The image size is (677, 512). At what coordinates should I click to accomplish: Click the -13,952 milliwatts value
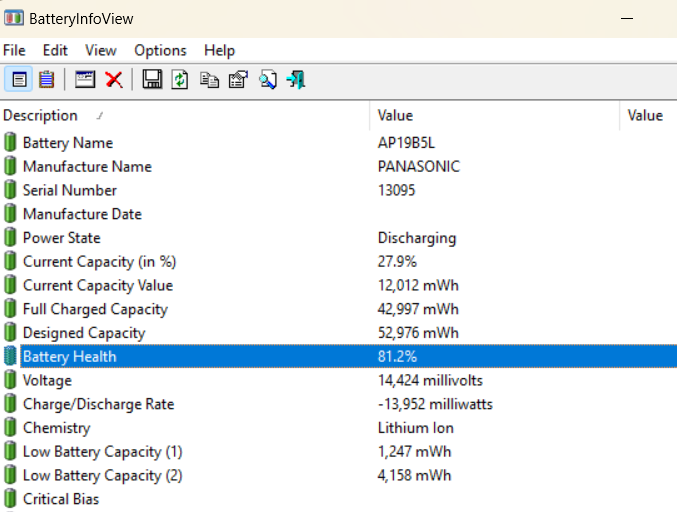[x=435, y=404]
